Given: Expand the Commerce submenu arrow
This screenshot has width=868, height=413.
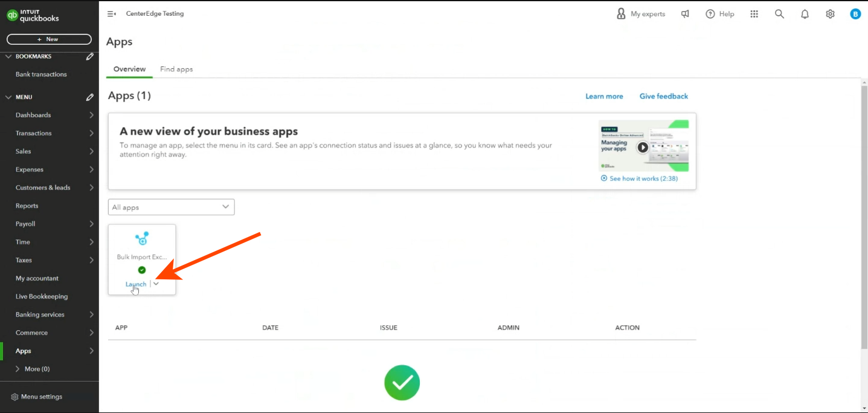Looking at the screenshot, I should (91, 333).
